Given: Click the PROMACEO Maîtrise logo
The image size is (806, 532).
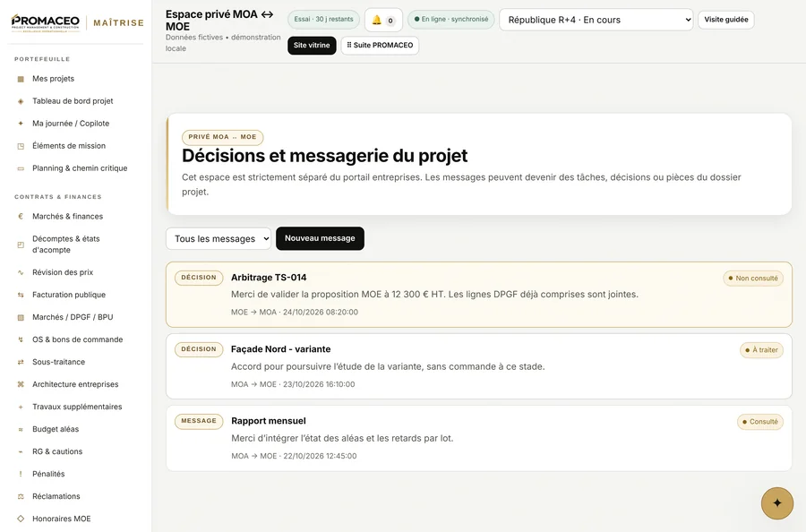Looking at the screenshot, I should pyautogui.click(x=77, y=23).
